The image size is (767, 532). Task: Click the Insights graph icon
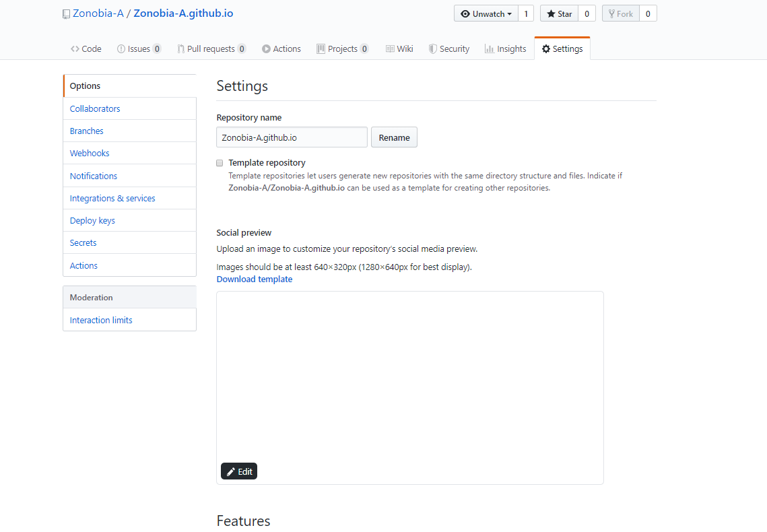click(490, 48)
